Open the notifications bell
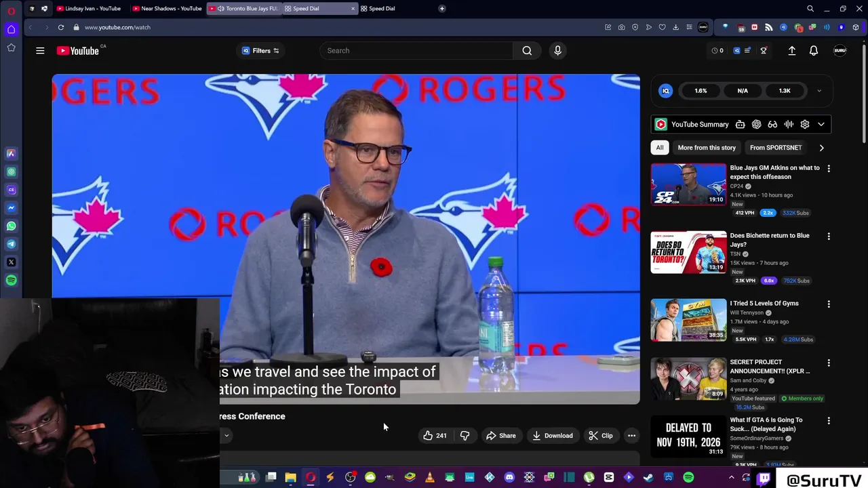 click(814, 51)
